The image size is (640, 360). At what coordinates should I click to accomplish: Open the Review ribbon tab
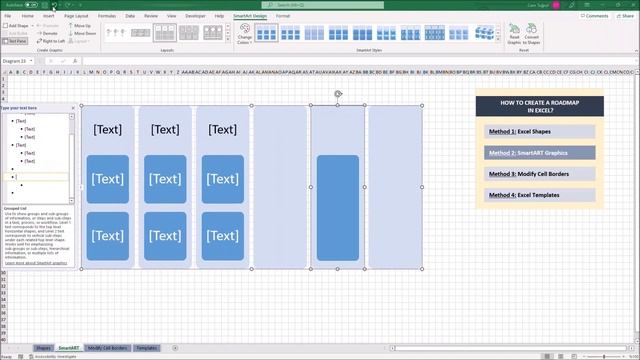click(x=151, y=16)
